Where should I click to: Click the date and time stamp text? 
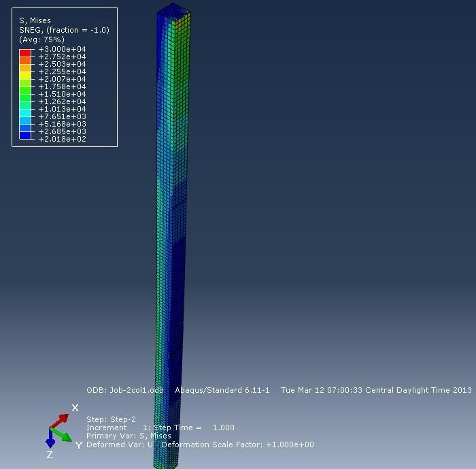(376, 391)
